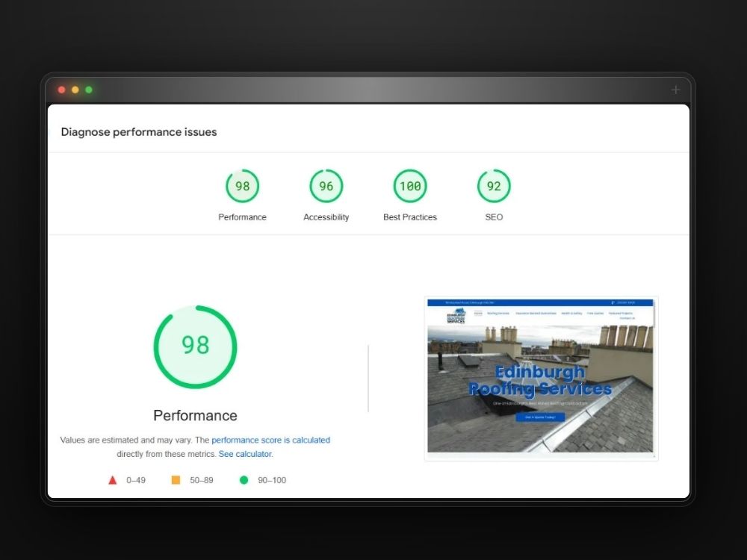
Task: Click the SEO score gauge showing 92
Action: 494,186
